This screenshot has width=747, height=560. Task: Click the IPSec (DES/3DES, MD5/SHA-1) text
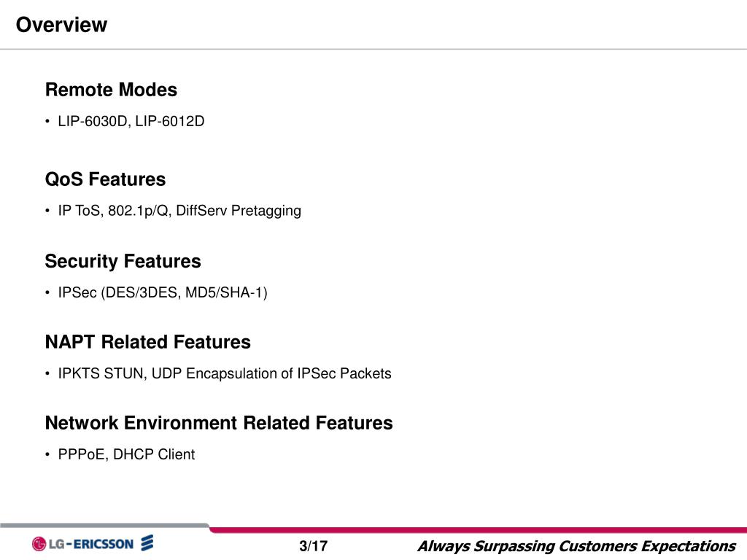click(163, 292)
